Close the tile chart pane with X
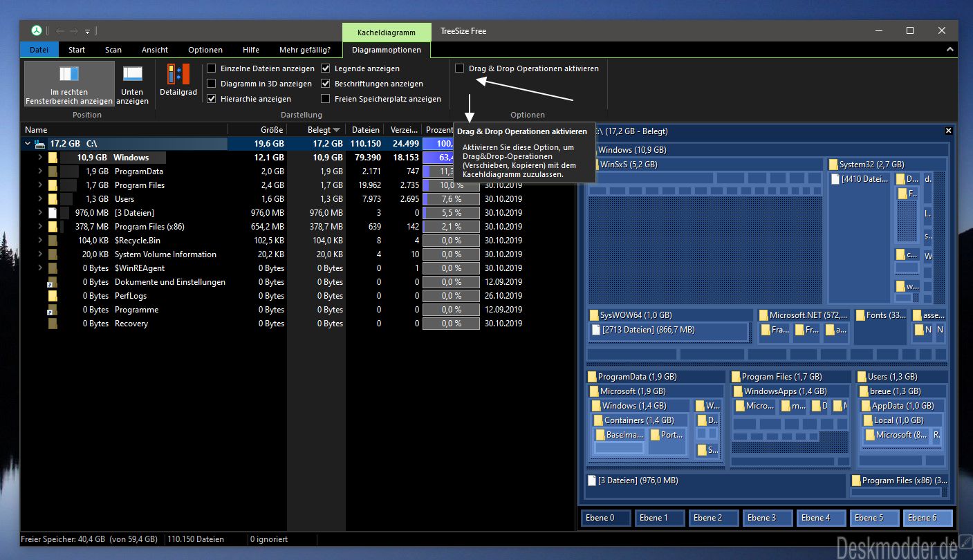The width and height of the screenshot is (973, 560). (x=949, y=131)
